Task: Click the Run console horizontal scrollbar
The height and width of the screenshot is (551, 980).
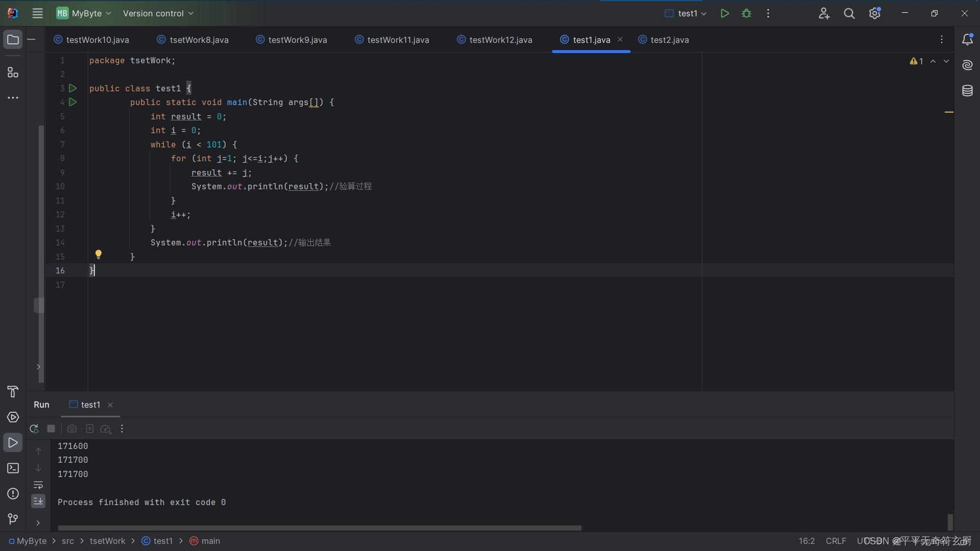Action: point(320,528)
